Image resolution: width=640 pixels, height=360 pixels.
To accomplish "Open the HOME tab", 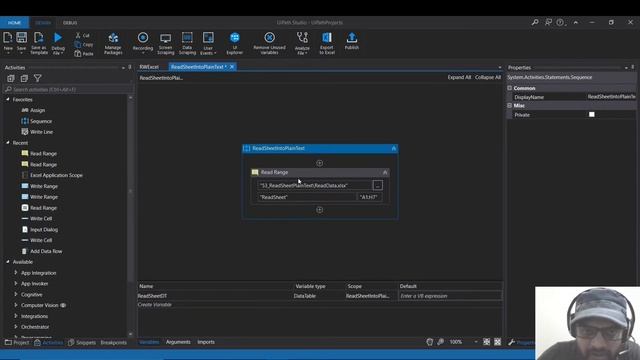I will (x=14, y=22).
